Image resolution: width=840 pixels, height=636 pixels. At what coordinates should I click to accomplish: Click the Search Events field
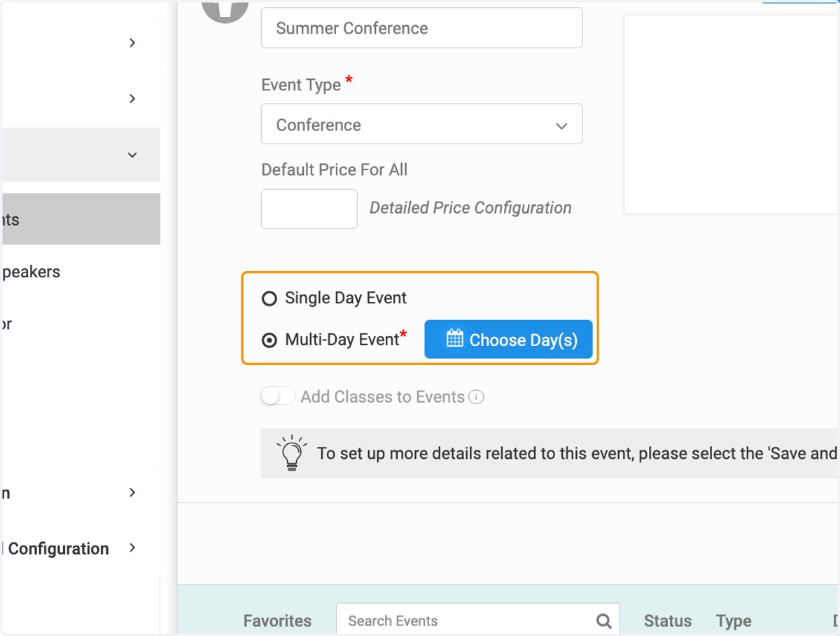click(478, 621)
